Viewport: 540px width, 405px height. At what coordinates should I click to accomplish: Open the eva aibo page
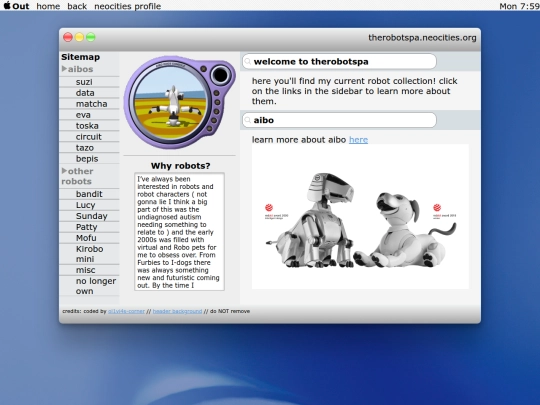83,115
